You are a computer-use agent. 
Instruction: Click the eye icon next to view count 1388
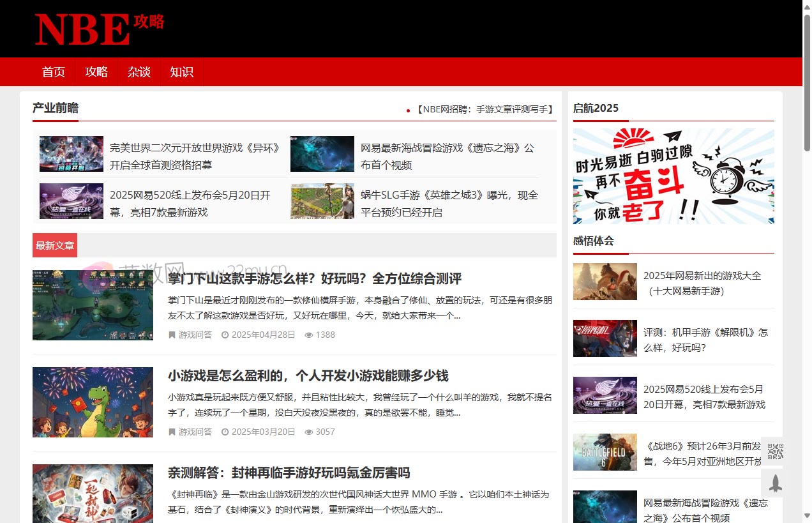click(x=308, y=334)
